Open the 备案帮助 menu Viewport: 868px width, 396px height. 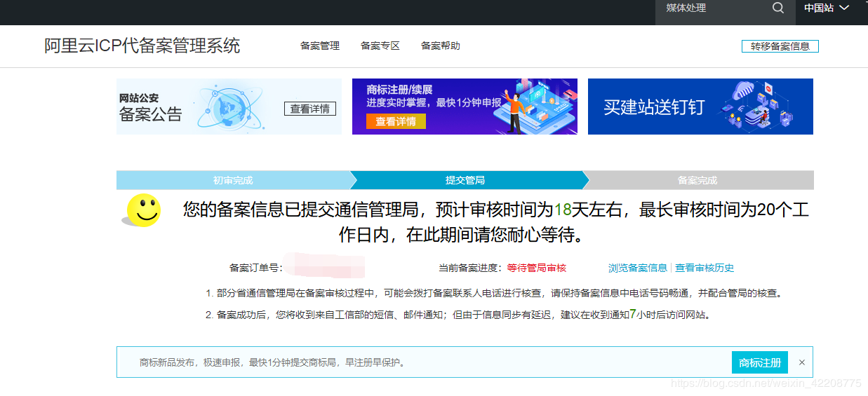[x=441, y=46]
